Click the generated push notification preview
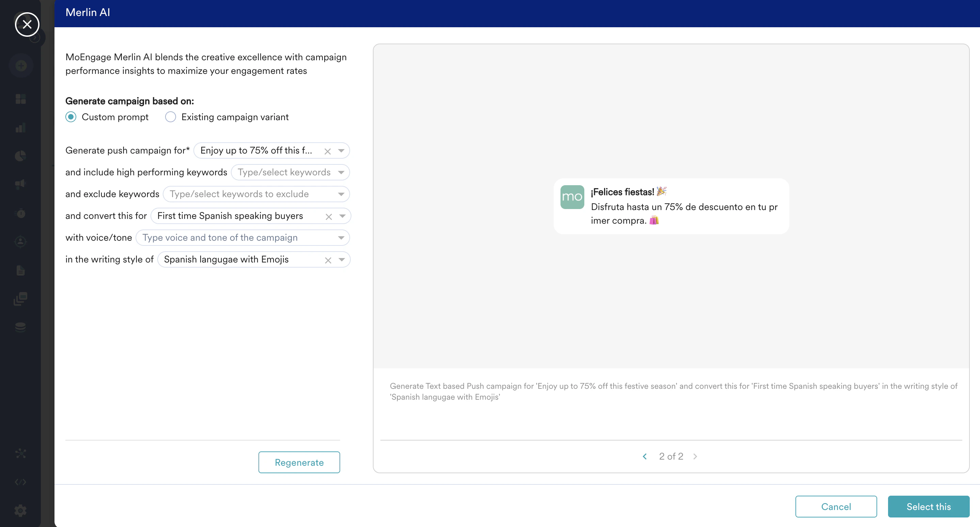 tap(671, 206)
